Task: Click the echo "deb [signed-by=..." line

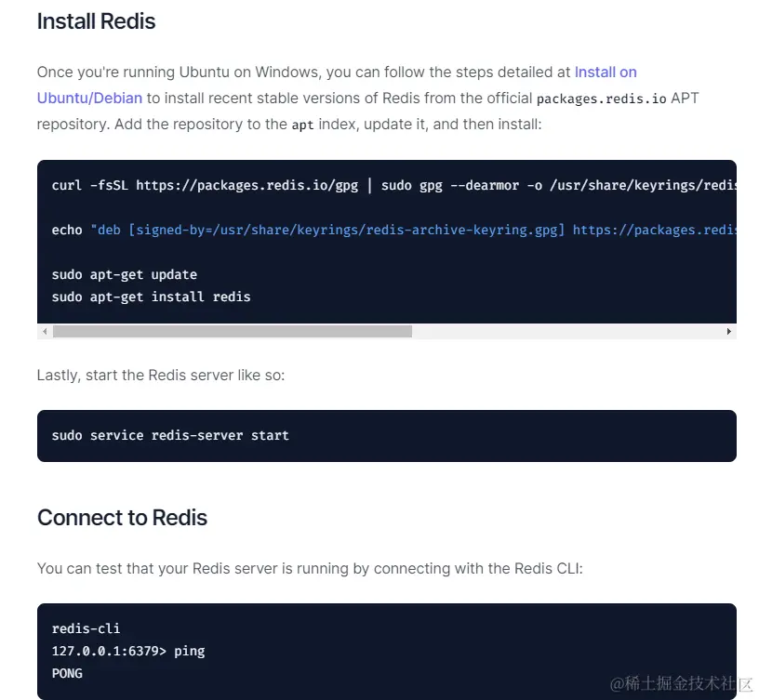Action: click(x=394, y=230)
